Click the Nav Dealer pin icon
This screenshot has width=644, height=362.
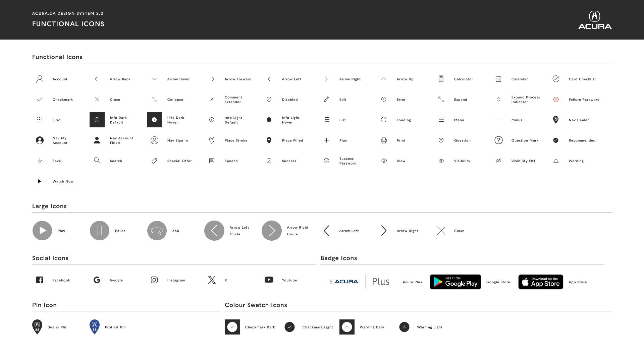pyautogui.click(x=556, y=120)
